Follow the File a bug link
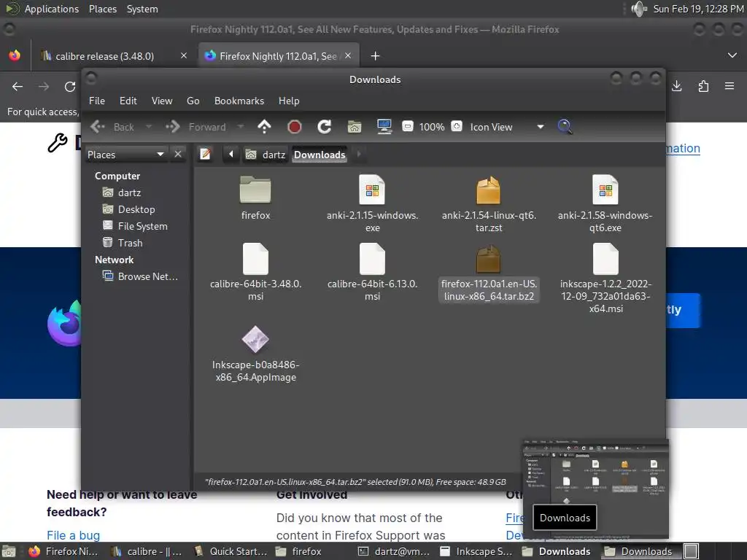Viewport: 747px width, 560px height. [74, 535]
